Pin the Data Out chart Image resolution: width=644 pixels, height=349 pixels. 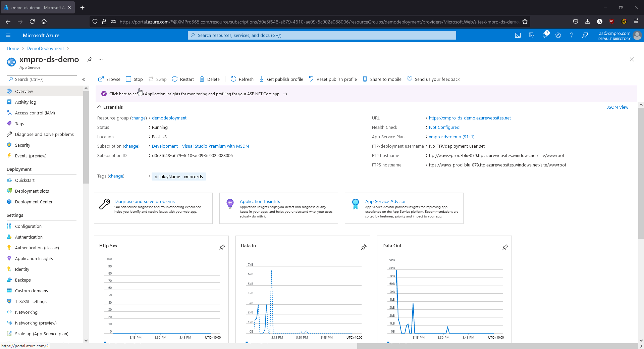pos(505,247)
